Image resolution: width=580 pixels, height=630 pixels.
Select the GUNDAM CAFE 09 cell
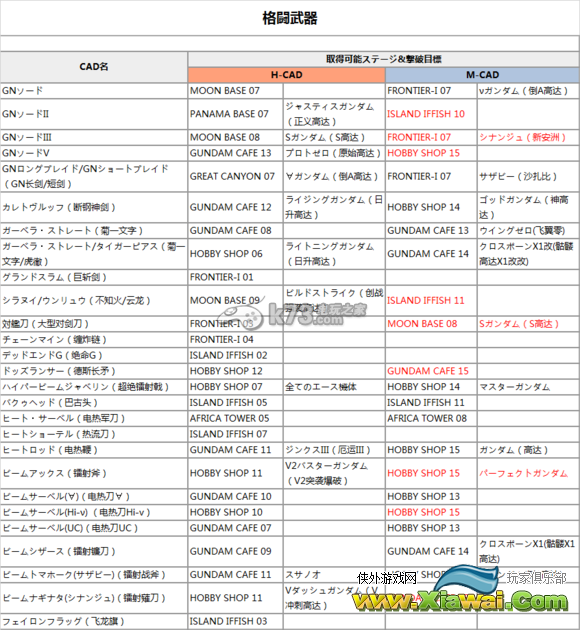235,551
